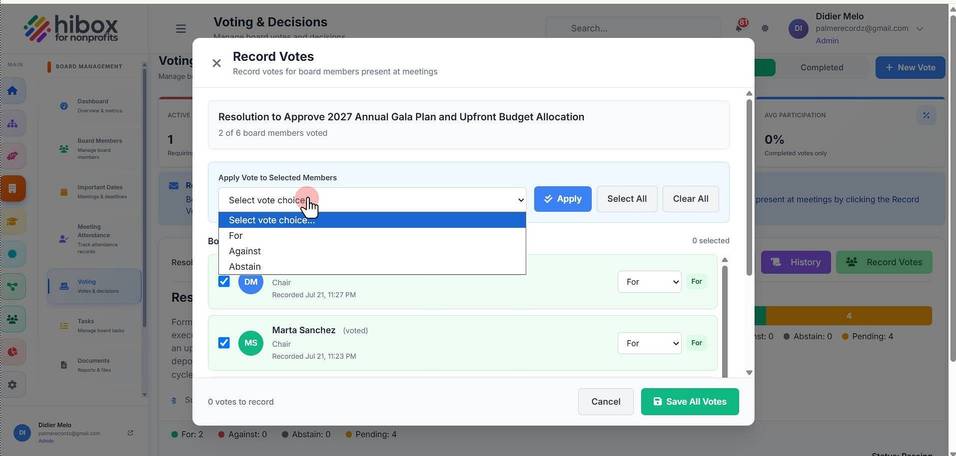Open History for the resolution

[796, 262]
